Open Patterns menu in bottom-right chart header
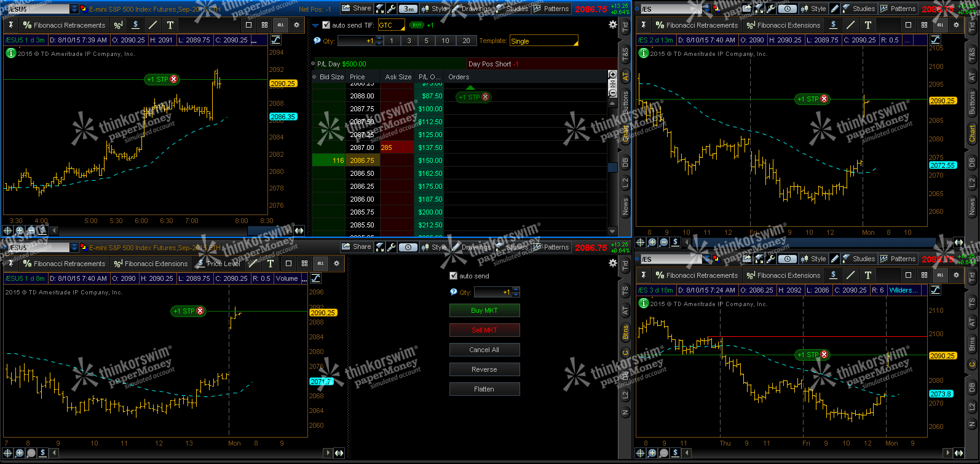This screenshot has width=980, height=464. pyautogui.click(x=898, y=259)
